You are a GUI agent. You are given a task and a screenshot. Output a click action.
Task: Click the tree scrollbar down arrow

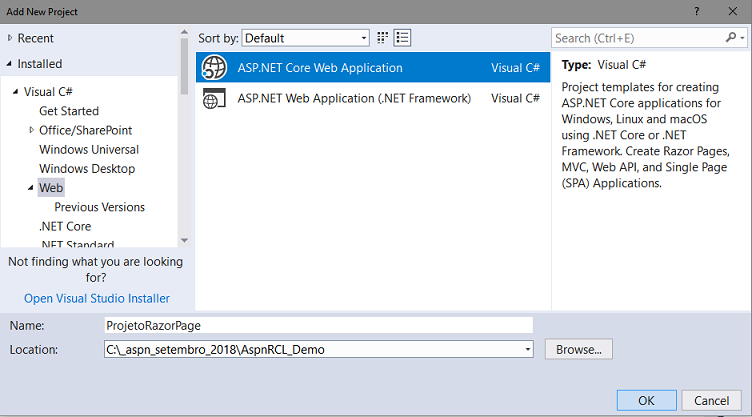click(184, 240)
